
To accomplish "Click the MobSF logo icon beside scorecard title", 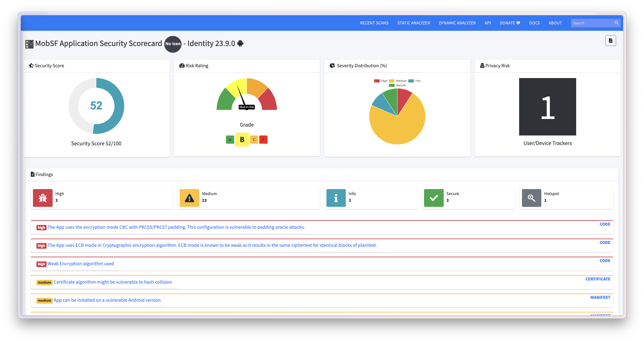I will click(29, 44).
